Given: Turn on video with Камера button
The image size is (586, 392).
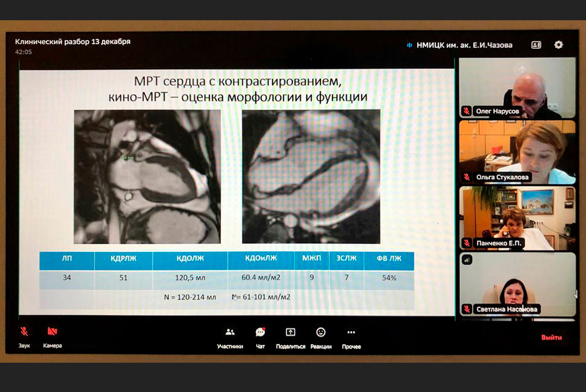Looking at the screenshot, I should tap(52, 337).
